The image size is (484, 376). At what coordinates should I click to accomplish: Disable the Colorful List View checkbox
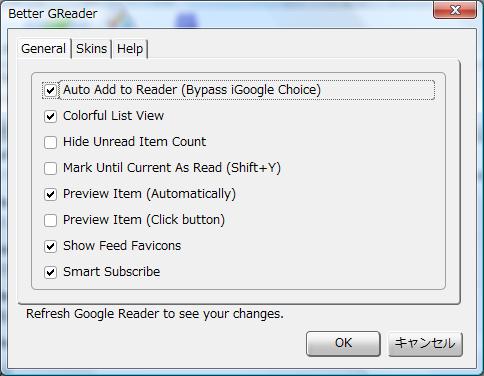(x=50, y=116)
